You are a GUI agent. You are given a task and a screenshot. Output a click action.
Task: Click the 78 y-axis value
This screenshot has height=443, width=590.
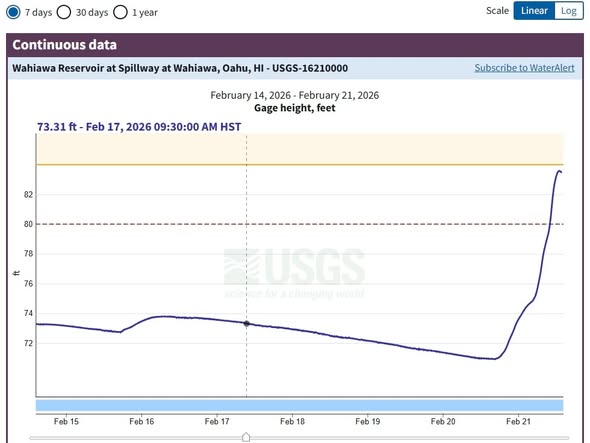[28, 254]
